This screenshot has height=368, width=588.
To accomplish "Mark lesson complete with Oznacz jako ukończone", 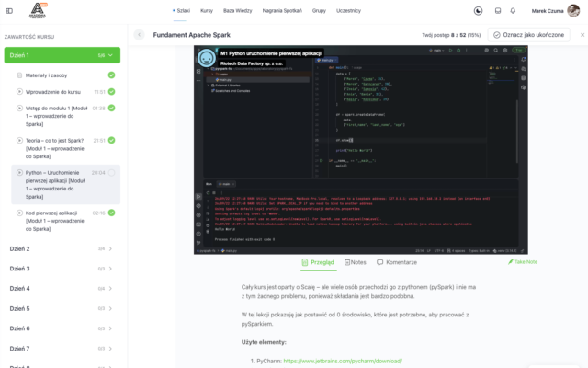I will pyautogui.click(x=529, y=35).
